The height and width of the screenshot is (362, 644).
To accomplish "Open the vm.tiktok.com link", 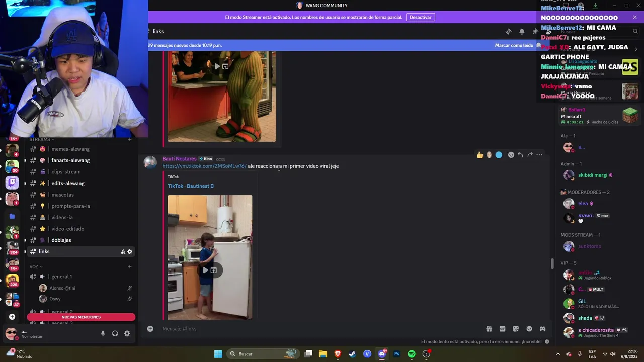I will (x=204, y=166).
